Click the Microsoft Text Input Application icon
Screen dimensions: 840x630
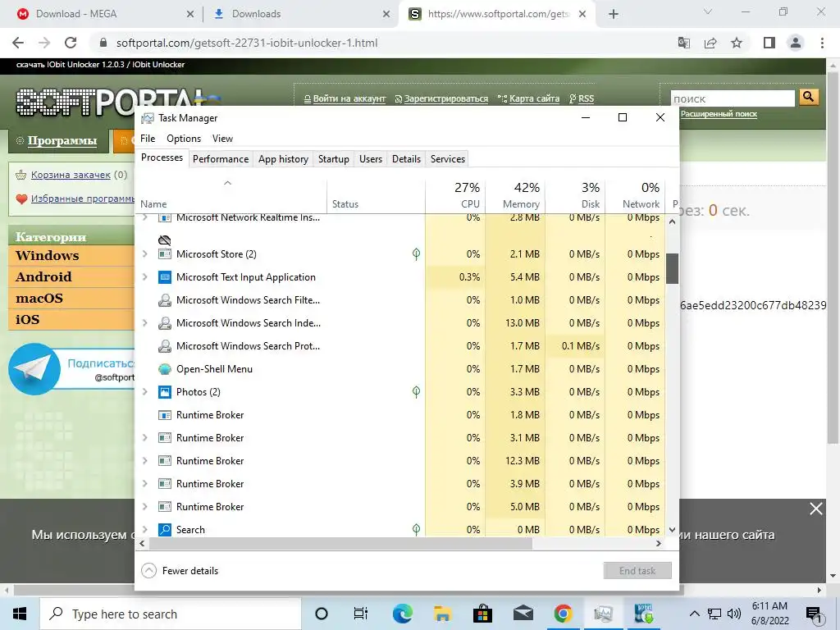click(165, 277)
